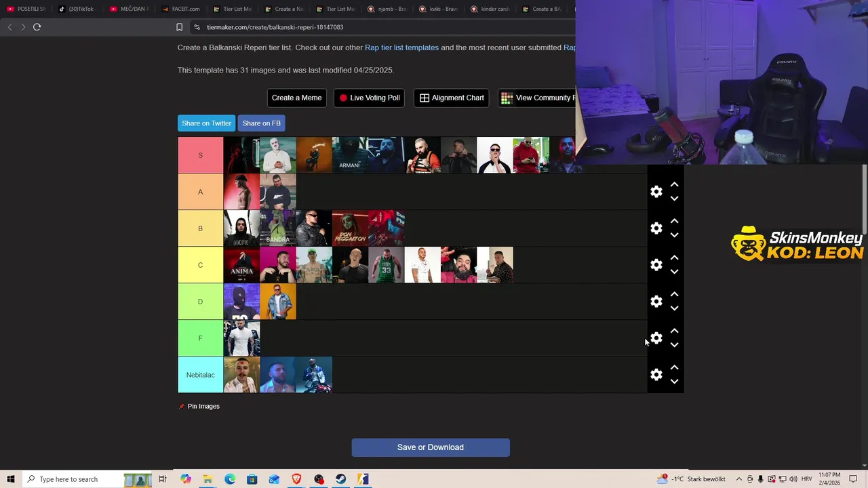Screen dimensions: 868x488
Task: Select the S tier label
Action: tap(200, 155)
